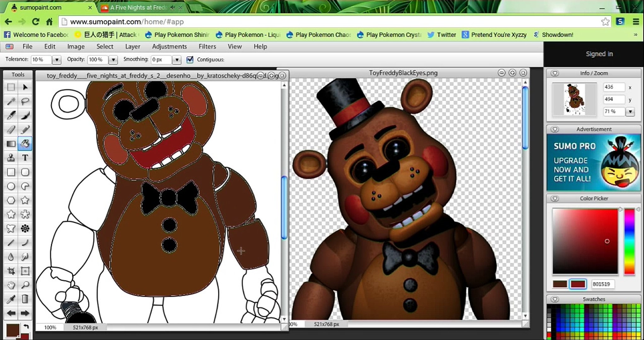Screen dimensions: 644x340
Task: Click the dark red color swatch
Action: coord(578,284)
